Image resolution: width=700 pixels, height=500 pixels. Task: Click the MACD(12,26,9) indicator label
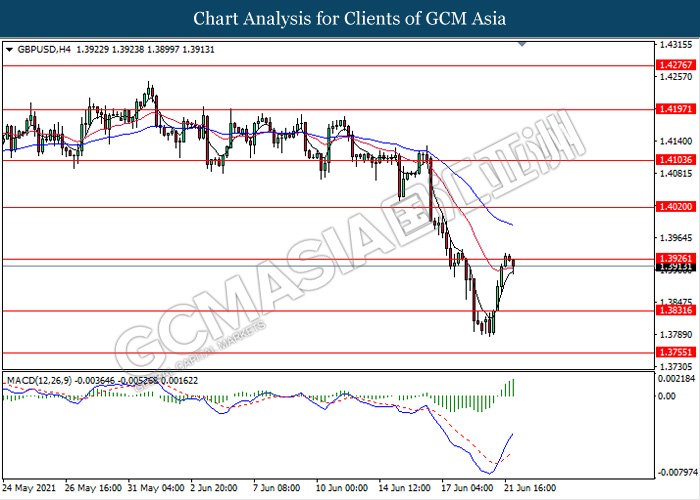[x=40, y=381]
